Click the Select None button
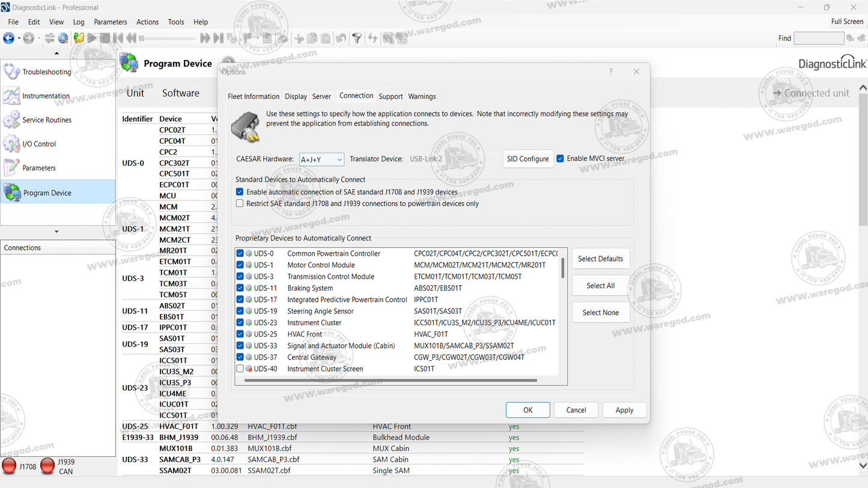This screenshot has height=488, width=868. [x=601, y=313]
